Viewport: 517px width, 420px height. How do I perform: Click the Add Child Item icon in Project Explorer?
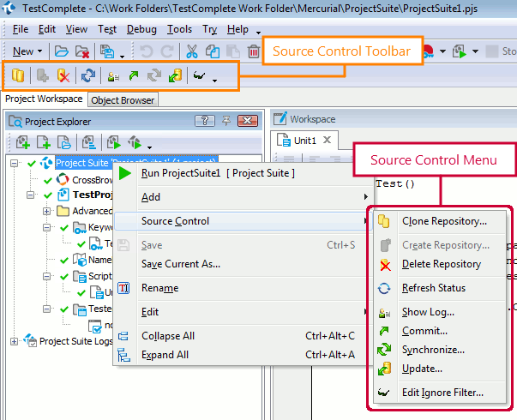(x=44, y=142)
